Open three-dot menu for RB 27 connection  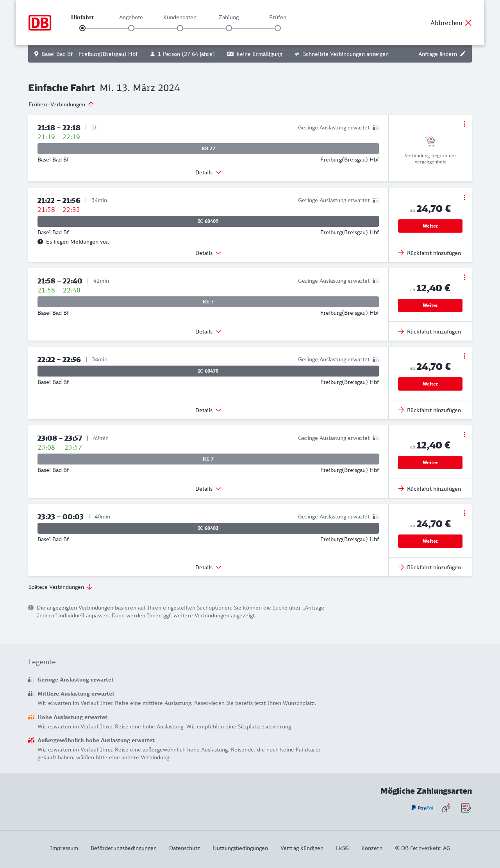[x=464, y=124]
